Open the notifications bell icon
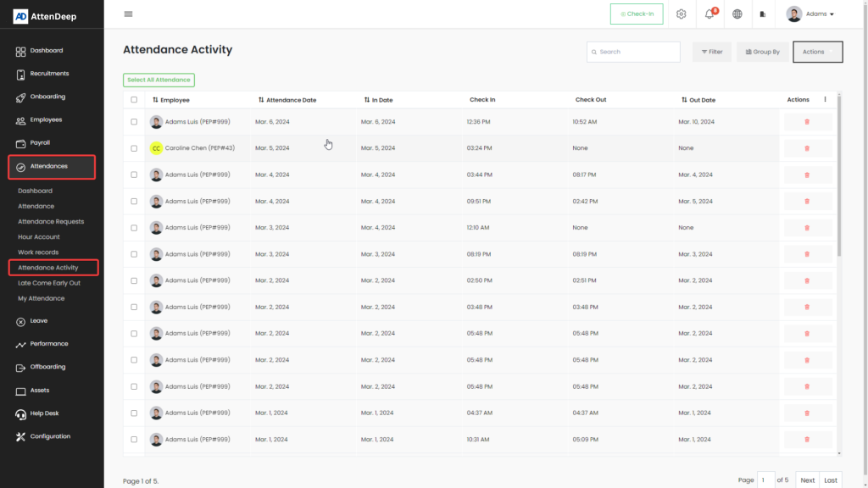Image resolution: width=868 pixels, height=488 pixels. click(x=709, y=14)
